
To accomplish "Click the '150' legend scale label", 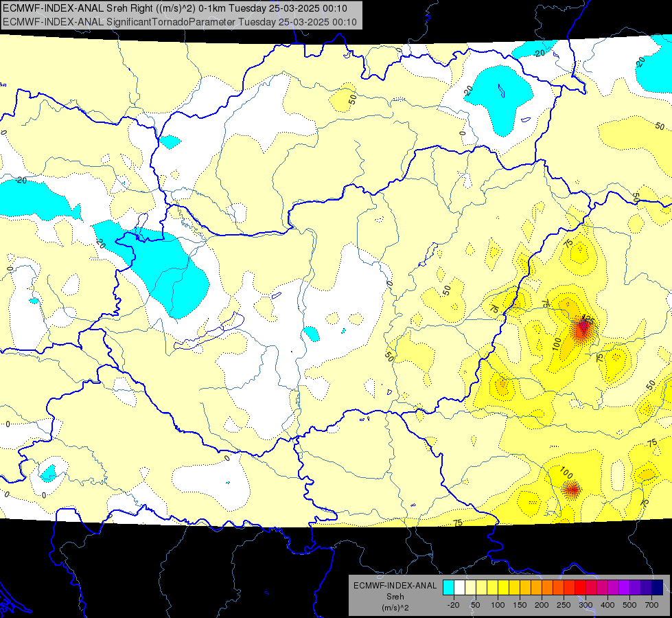I will 520,605.
